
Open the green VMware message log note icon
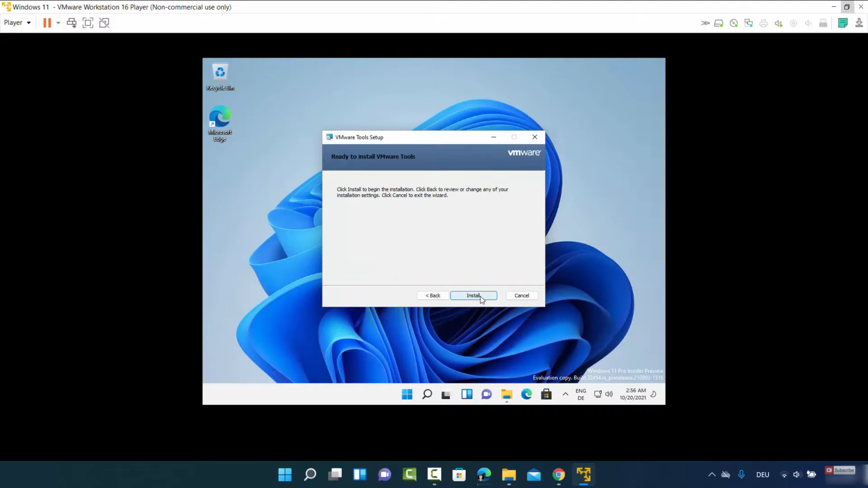(843, 23)
